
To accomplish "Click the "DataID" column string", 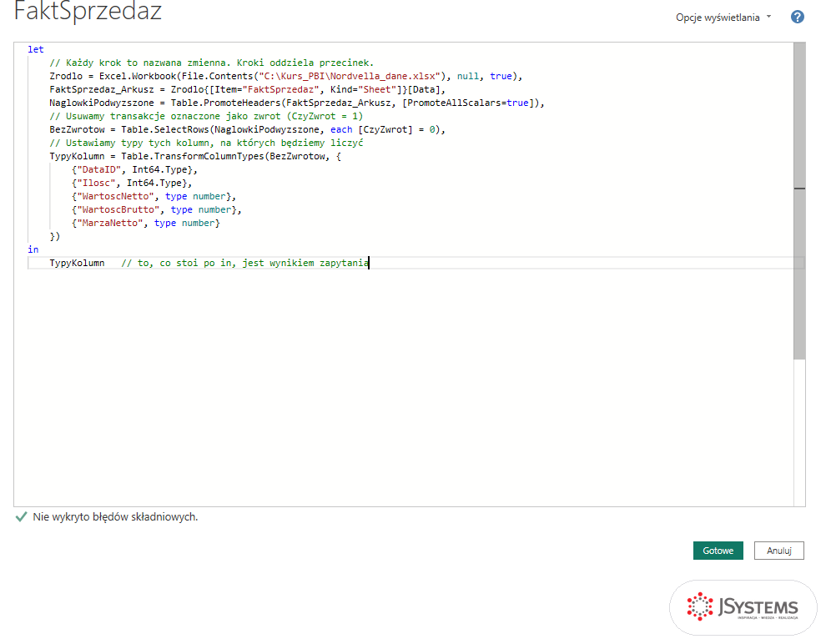I will 99,169.
